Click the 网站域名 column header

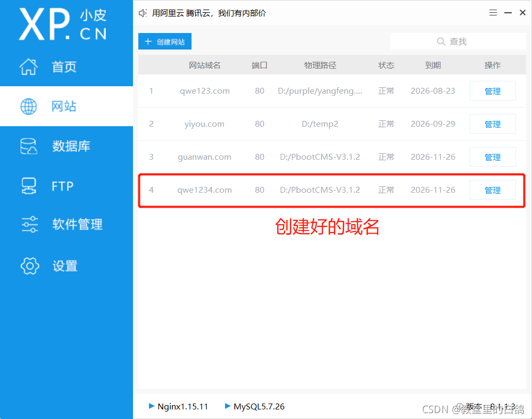(x=205, y=65)
